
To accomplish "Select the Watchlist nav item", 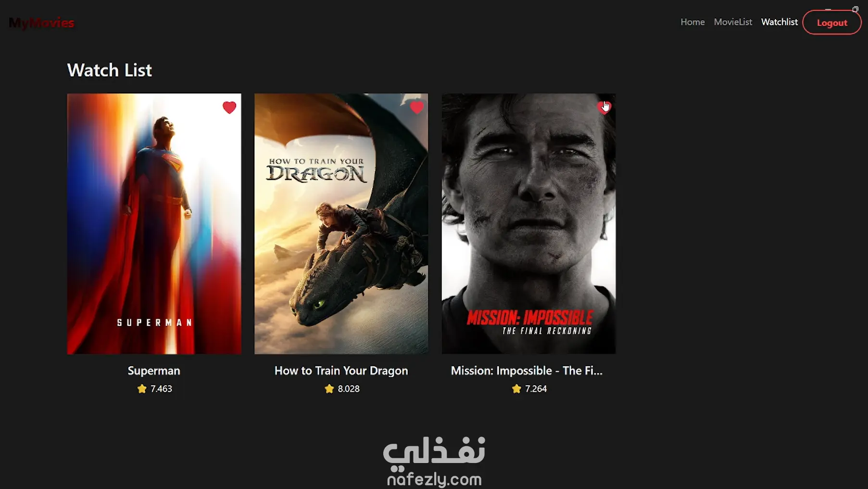I will click(780, 22).
